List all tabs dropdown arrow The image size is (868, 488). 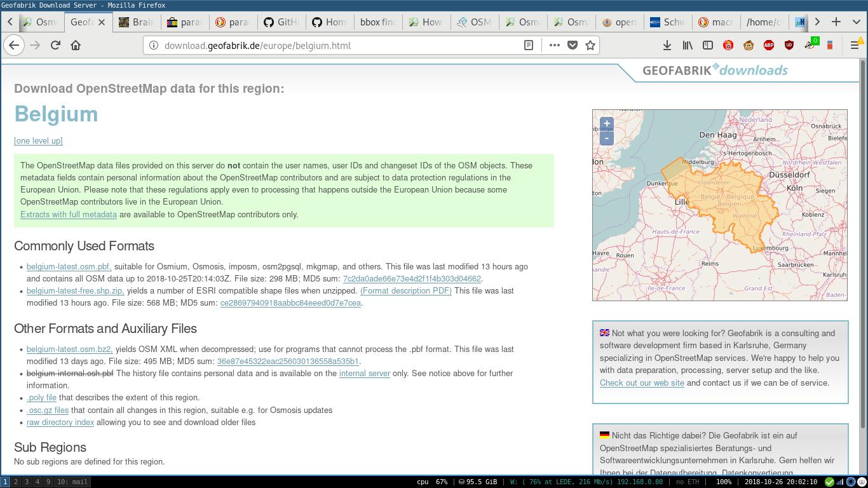point(856,22)
